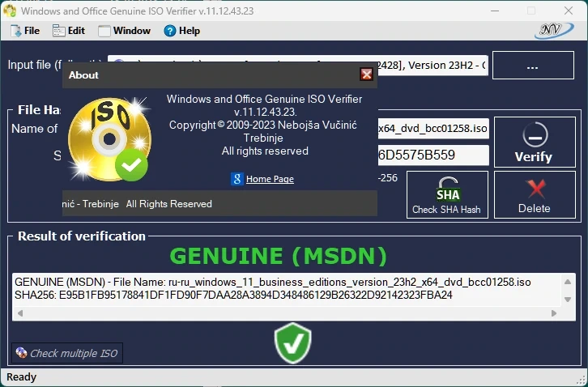The width and height of the screenshot is (588, 387).
Task: Click the results scroll up arrow
Action: click(x=568, y=282)
